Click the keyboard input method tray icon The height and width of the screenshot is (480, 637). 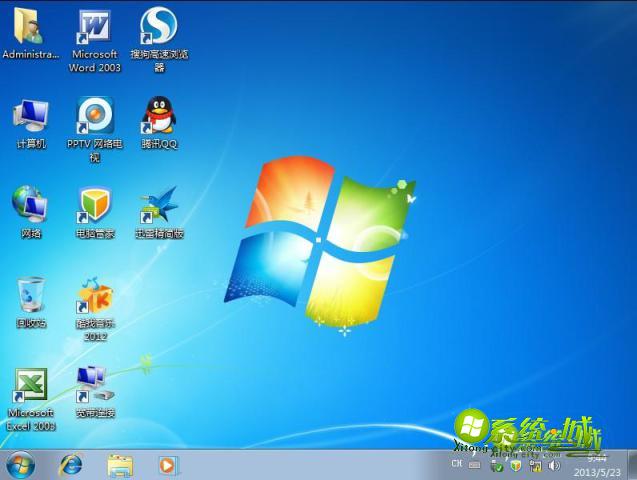[x=474, y=465]
